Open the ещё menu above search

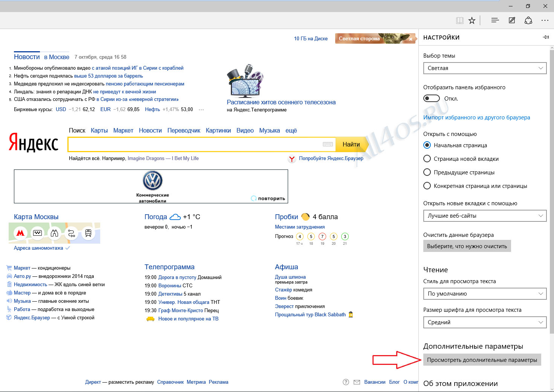click(291, 130)
